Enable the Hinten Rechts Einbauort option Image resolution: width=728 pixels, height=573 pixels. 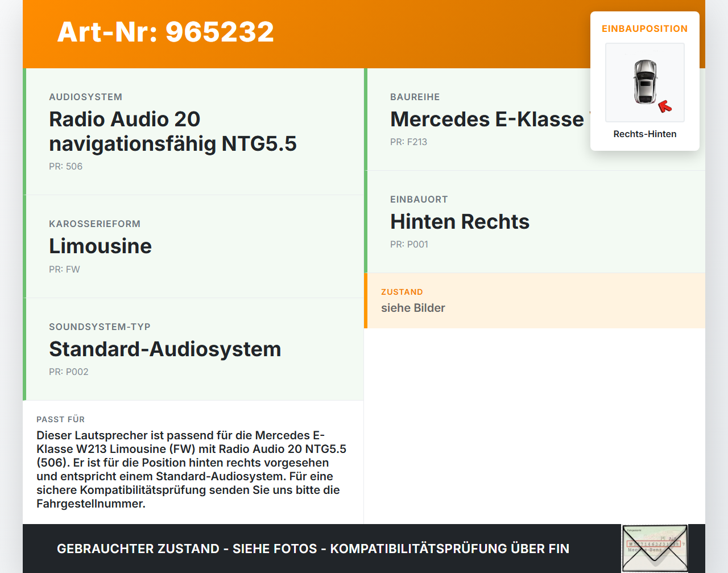point(460,221)
